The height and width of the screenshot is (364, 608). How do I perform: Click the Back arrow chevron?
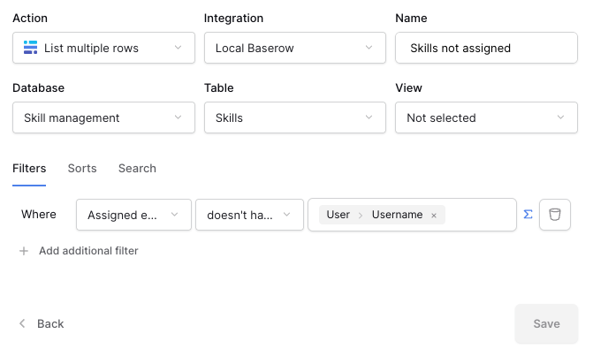22,323
